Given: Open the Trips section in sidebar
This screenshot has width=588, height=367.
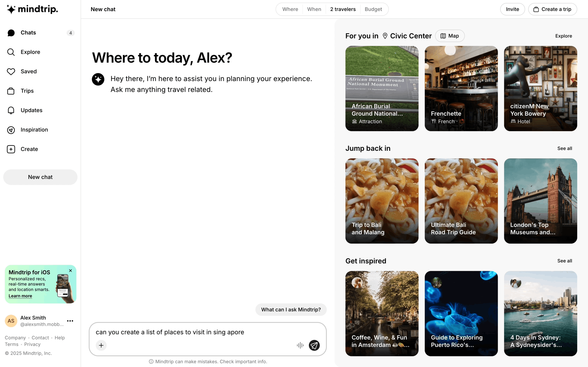Looking at the screenshot, I should pyautogui.click(x=27, y=91).
